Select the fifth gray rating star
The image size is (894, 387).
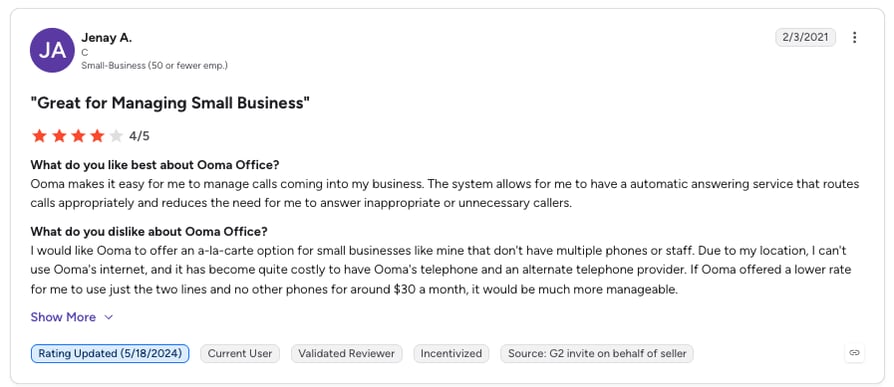pyautogui.click(x=116, y=136)
